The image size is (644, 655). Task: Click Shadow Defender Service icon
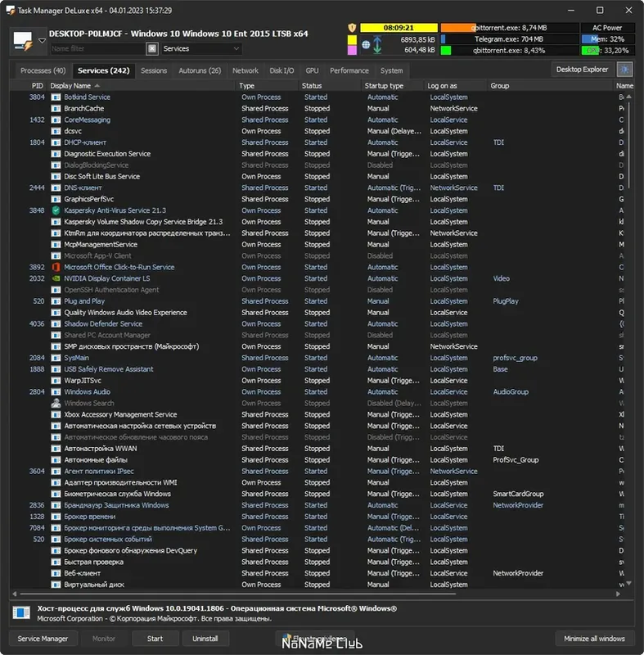56,323
